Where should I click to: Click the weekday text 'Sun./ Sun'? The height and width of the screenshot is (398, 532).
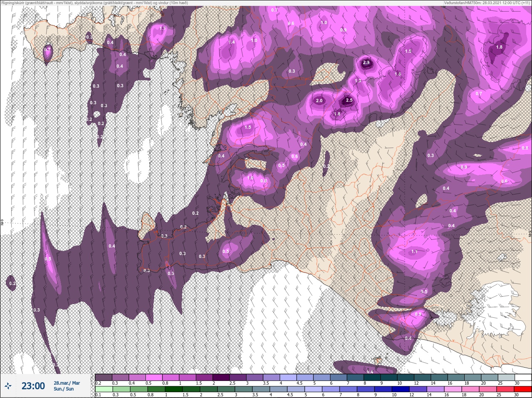click(x=64, y=389)
